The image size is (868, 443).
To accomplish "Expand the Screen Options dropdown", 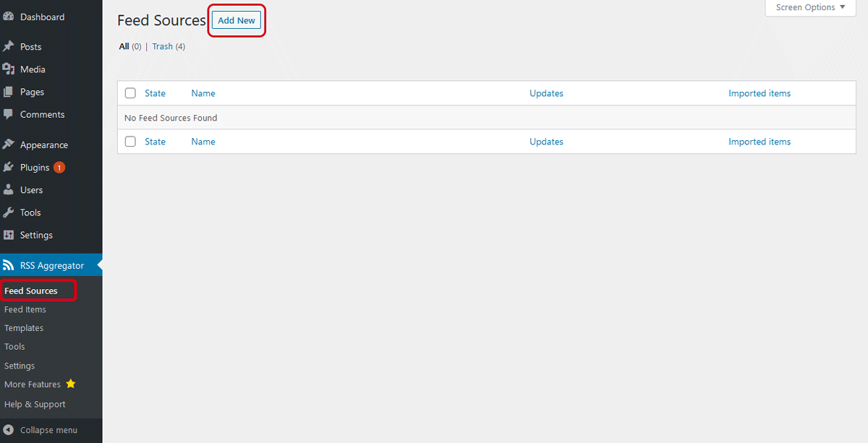I will (810, 7).
